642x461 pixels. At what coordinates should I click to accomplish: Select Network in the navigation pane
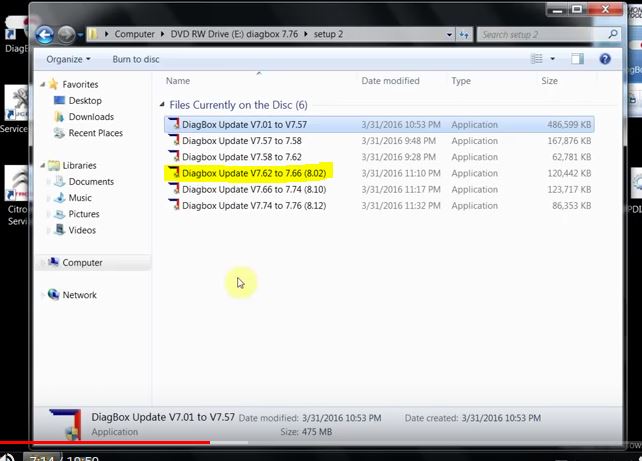[79, 295]
